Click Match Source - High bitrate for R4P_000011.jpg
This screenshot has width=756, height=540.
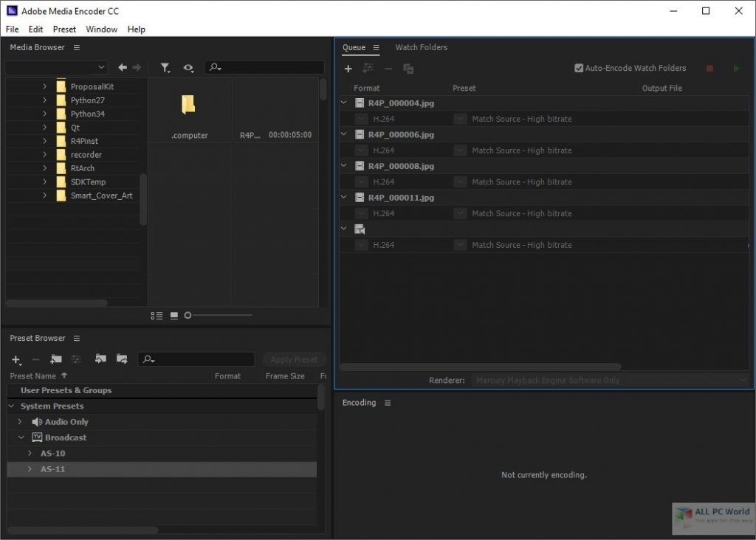point(521,214)
